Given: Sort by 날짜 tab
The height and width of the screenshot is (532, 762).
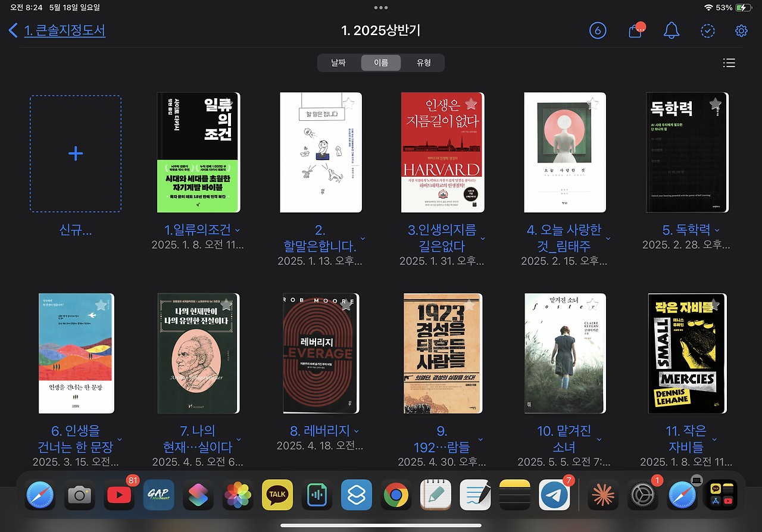Looking at the screenshot, I should (338, 62).
